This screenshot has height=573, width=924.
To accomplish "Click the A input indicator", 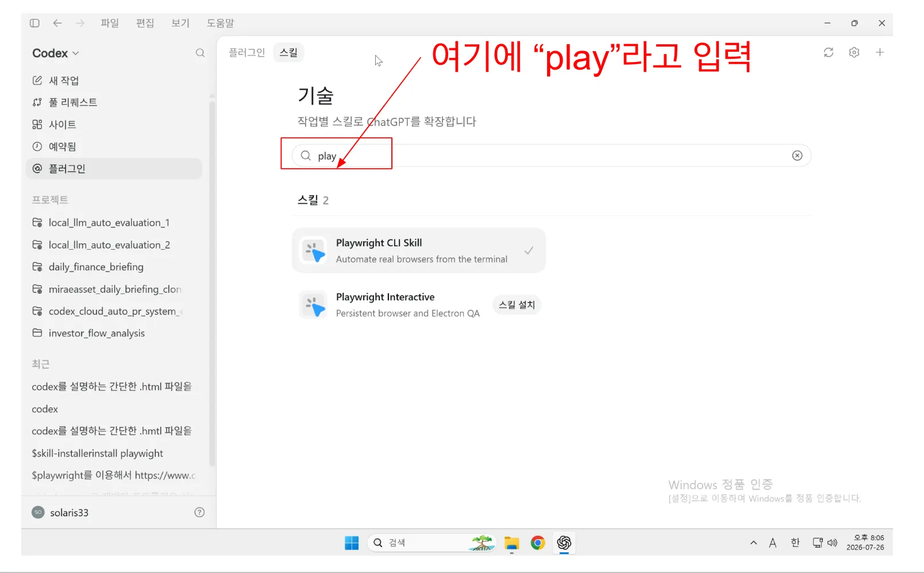I will pyautogui.click(x=773, y=543).
